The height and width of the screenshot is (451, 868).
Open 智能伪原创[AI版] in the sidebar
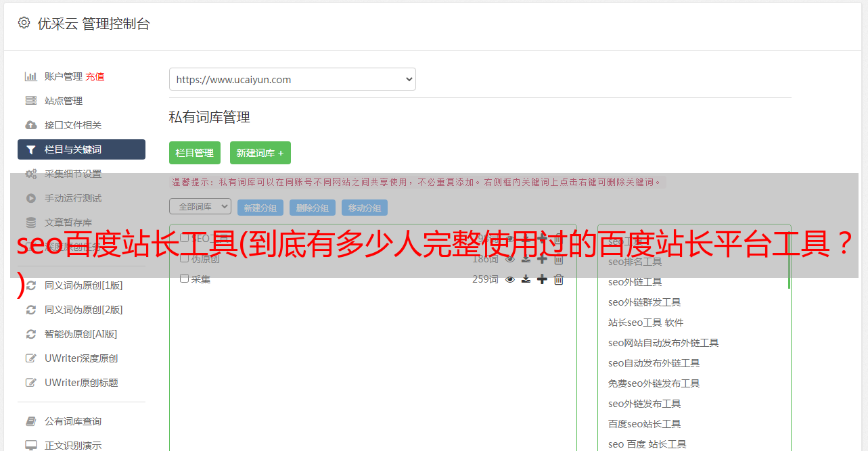coord(81,334)
